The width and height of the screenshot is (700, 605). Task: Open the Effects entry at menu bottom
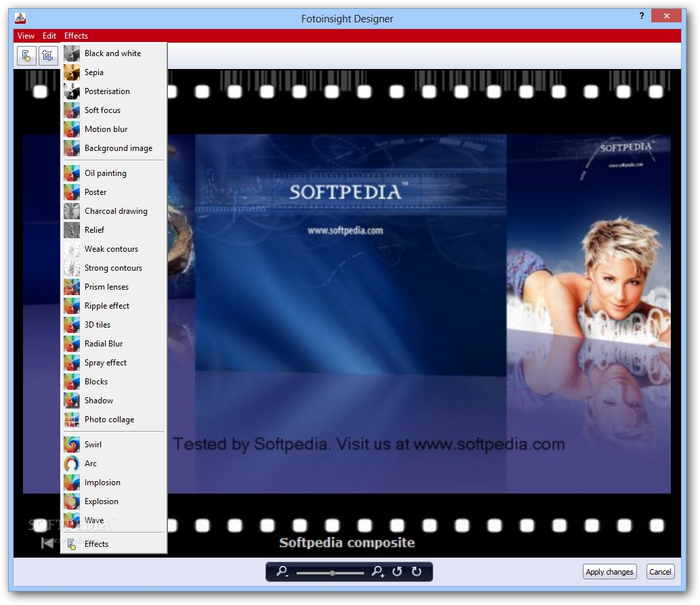pyautogui.click(x=114, y=544)
